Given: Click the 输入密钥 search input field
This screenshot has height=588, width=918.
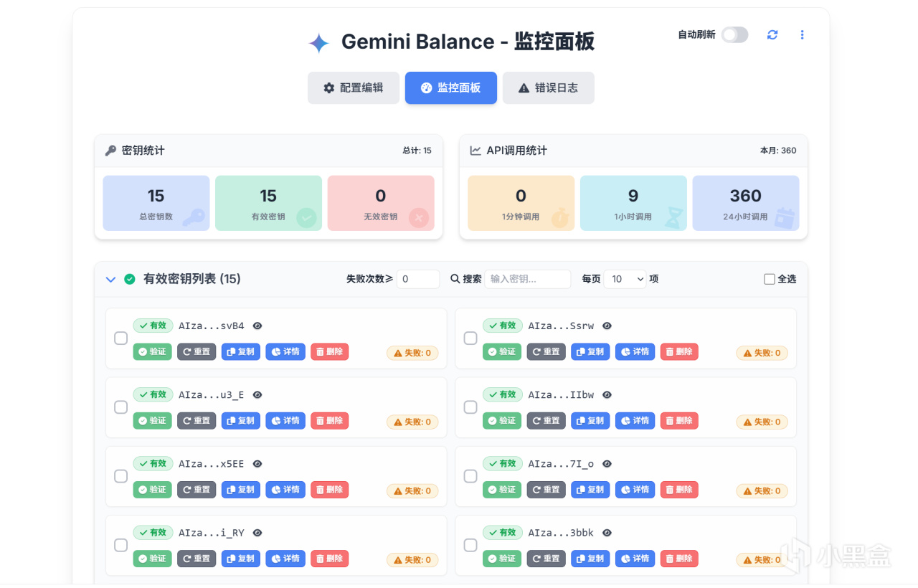Looking at the screenshot, I should click(x=527, y=279).
